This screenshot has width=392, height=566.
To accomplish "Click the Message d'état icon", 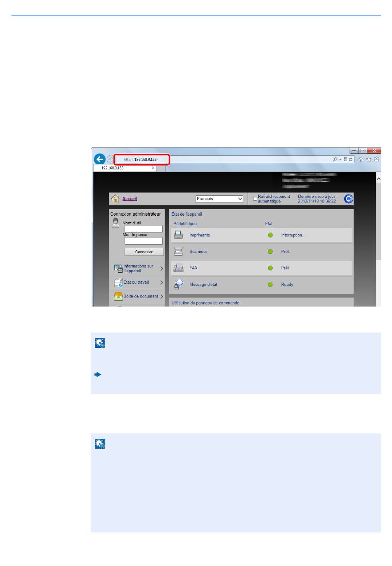I will (178, 284).
